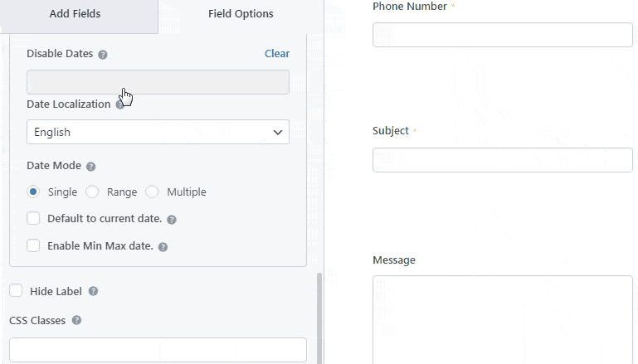Click the Clear link for Disable Dates

point(277,53)
